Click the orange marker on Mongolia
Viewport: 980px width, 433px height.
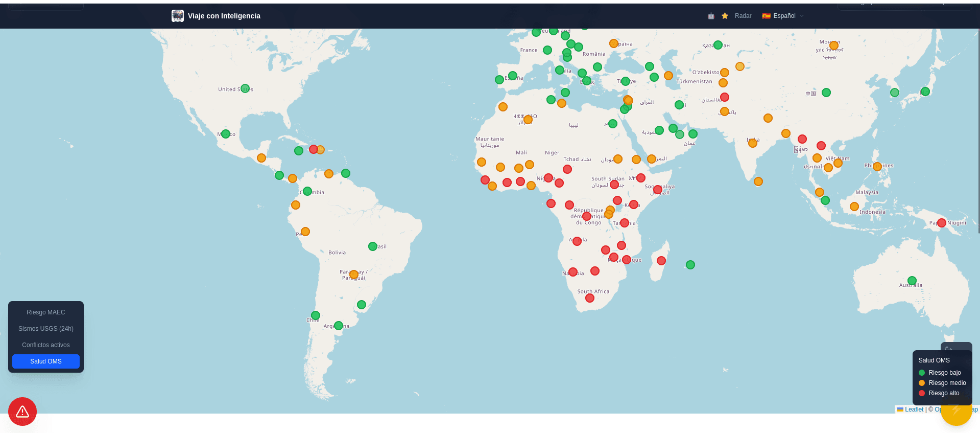(834, 45)
